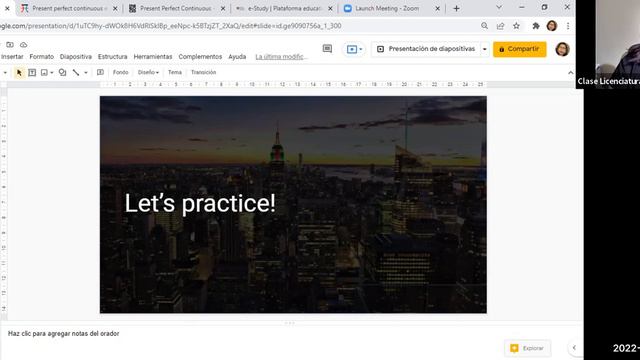
Task: Open the Ayuda menu
Action: (x=237, y=57)
